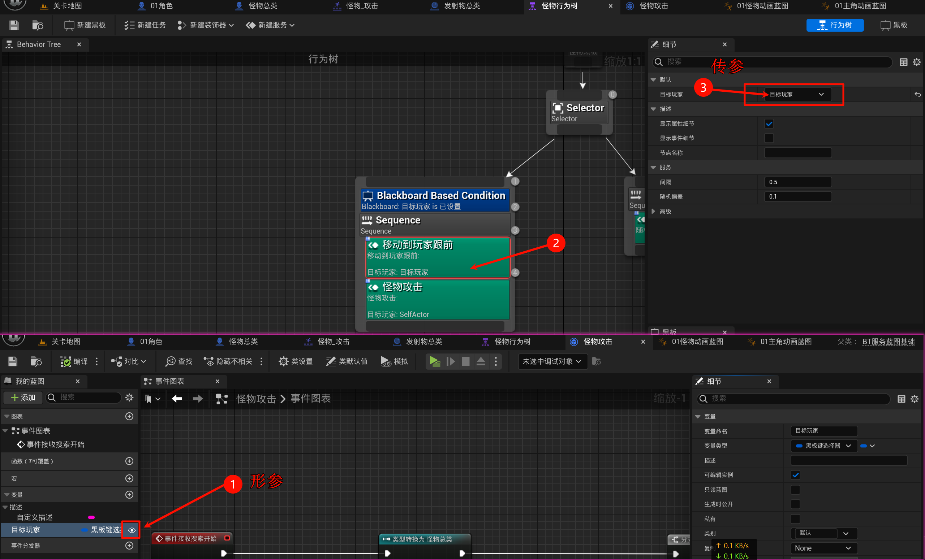This screenshot has height=560, width=925.
Task: Click the 行为树 mode button
Action: (x=835, y=25)
